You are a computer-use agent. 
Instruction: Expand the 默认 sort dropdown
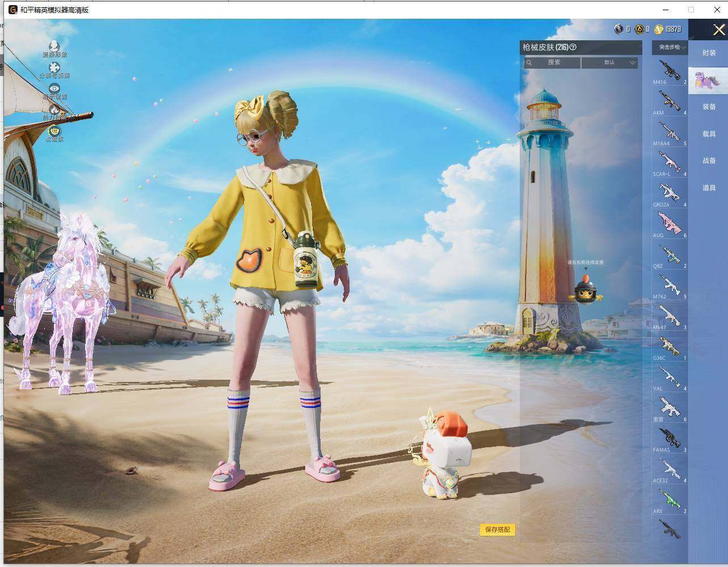[x=609, y=62]
